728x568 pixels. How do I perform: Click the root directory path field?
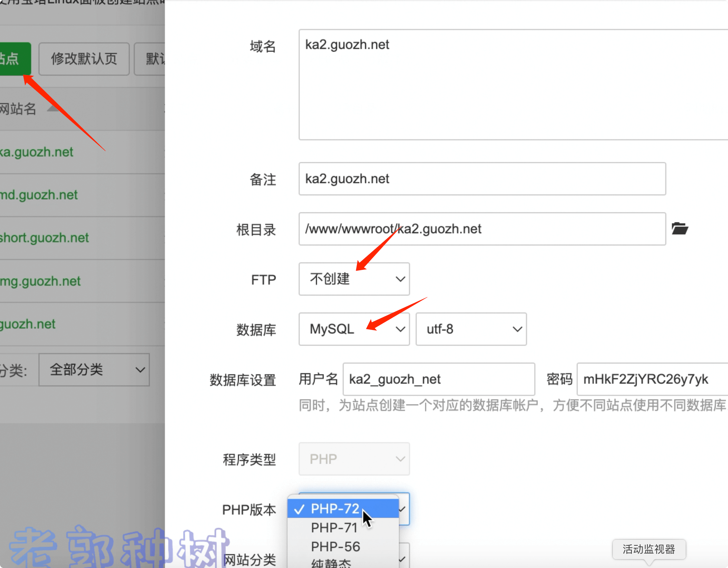(x=482, y=229)
